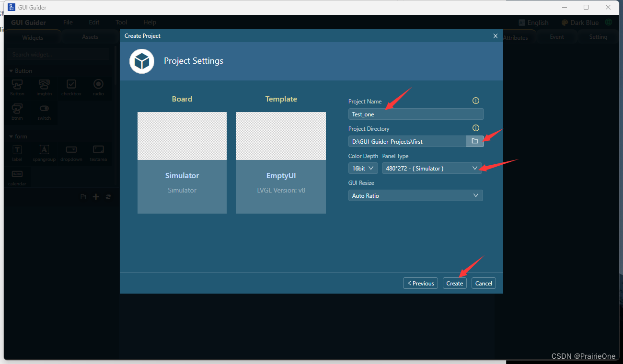Browse for a project directory with the folder icon
623x364 pixels.
[475, 141]
